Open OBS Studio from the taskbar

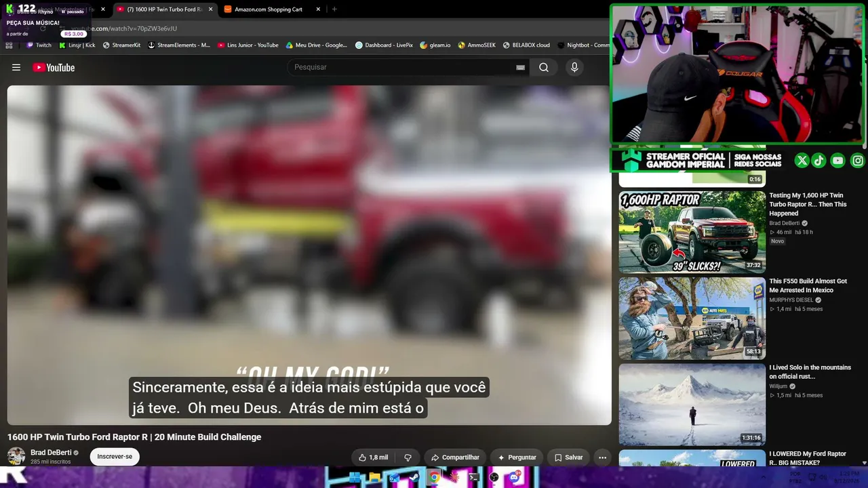click(x=494, y=477)
